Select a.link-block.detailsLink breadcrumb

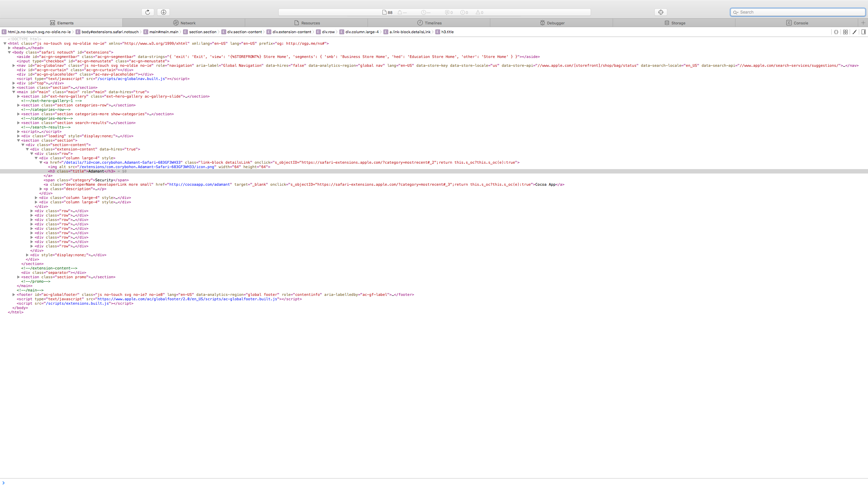pyautogui.click(x=407, y=32)
